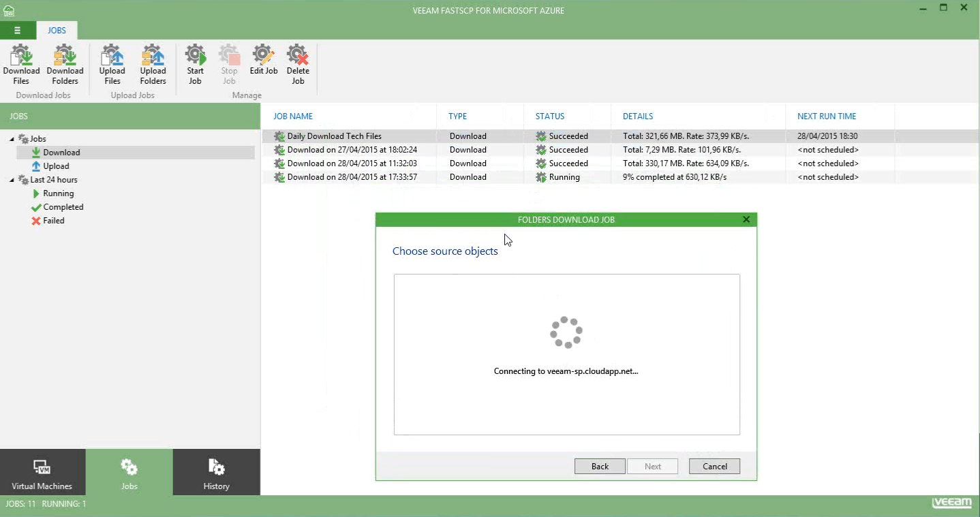Select the JOBS ribbon tab
Screen dimensions: 980x517
57,30
